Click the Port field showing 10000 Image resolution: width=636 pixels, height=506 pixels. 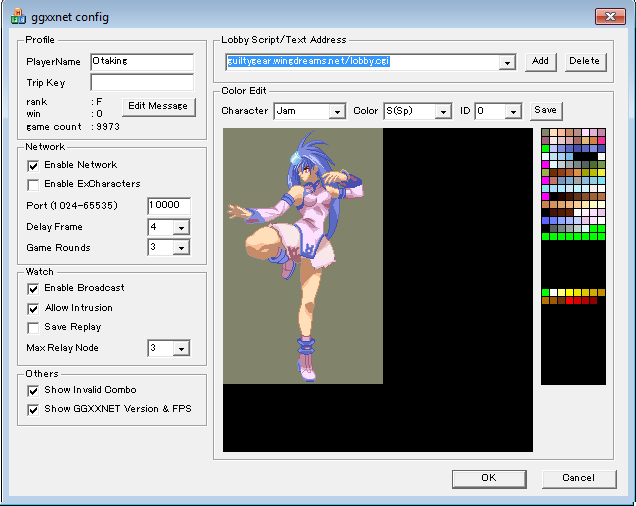[x=169, y=205]
